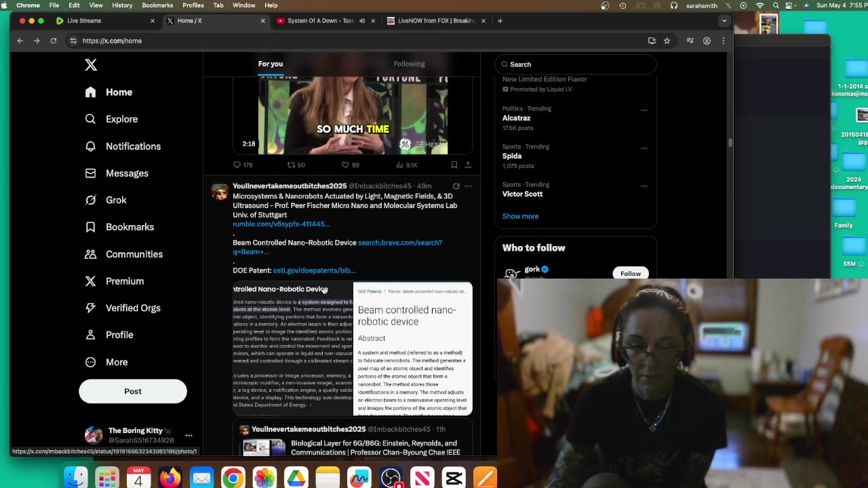868x488 pixels.
Task: Open Google Drive from the Dock
Action: [296, 478]
